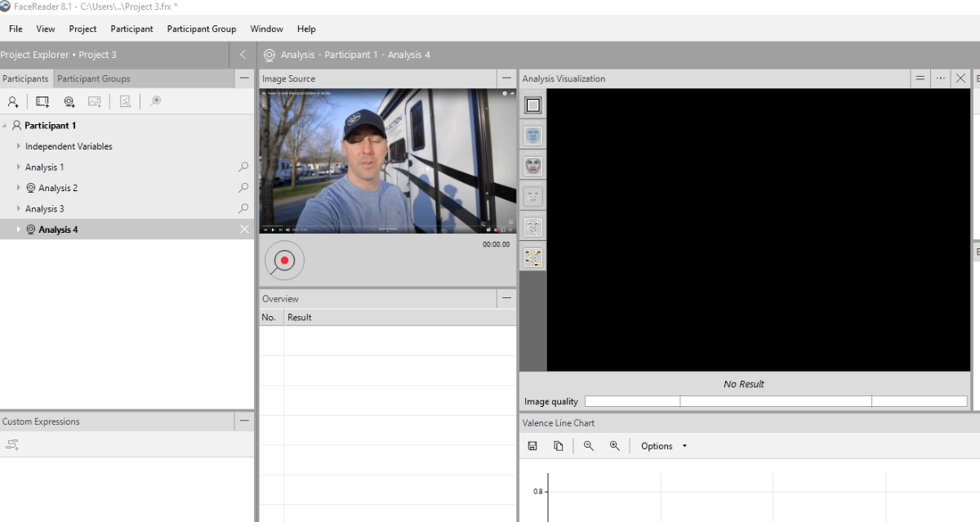Toggle the face model visualization

tap(533, 167)
